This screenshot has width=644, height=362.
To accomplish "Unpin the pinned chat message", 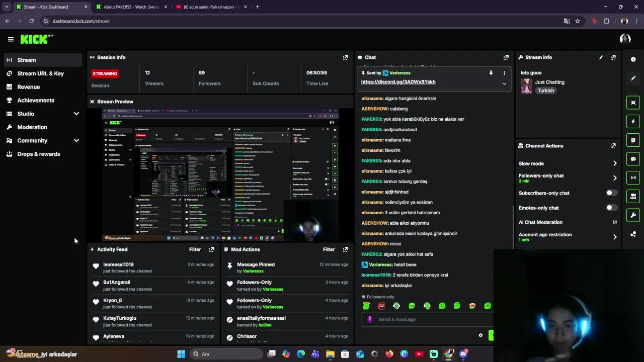I will point(491,73).
